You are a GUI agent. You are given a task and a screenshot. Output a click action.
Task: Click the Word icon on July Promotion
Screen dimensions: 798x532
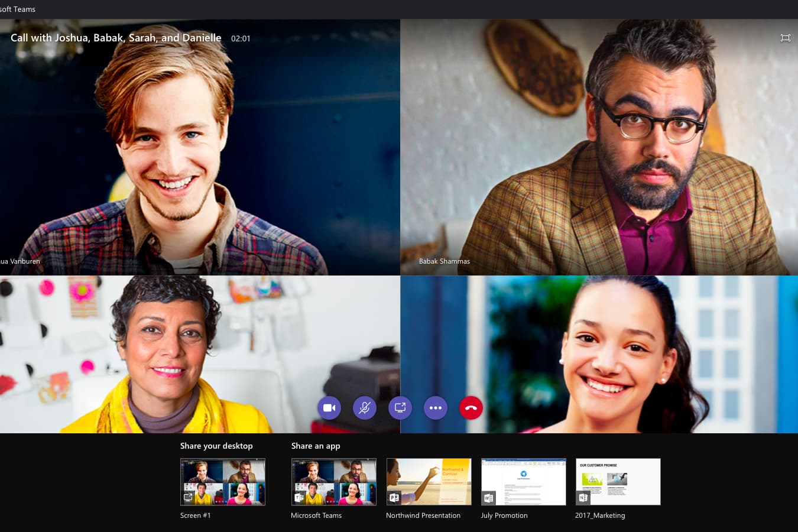(489, 498)
